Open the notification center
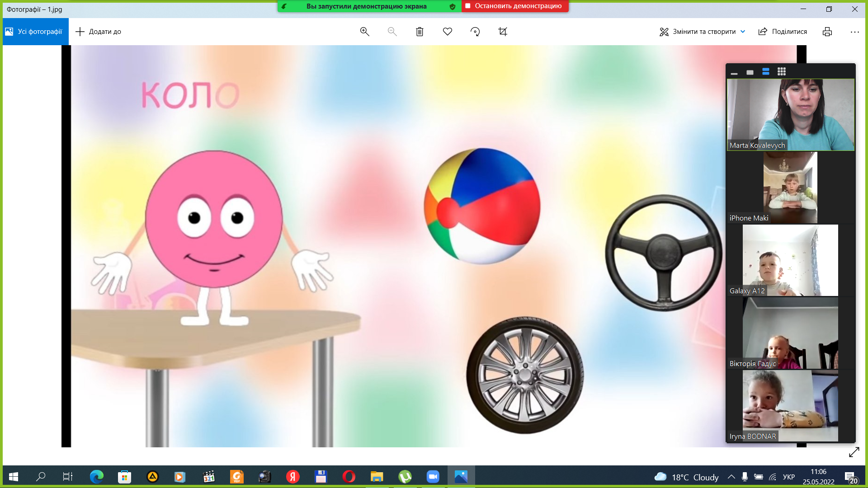 click(x=851, y=477)
